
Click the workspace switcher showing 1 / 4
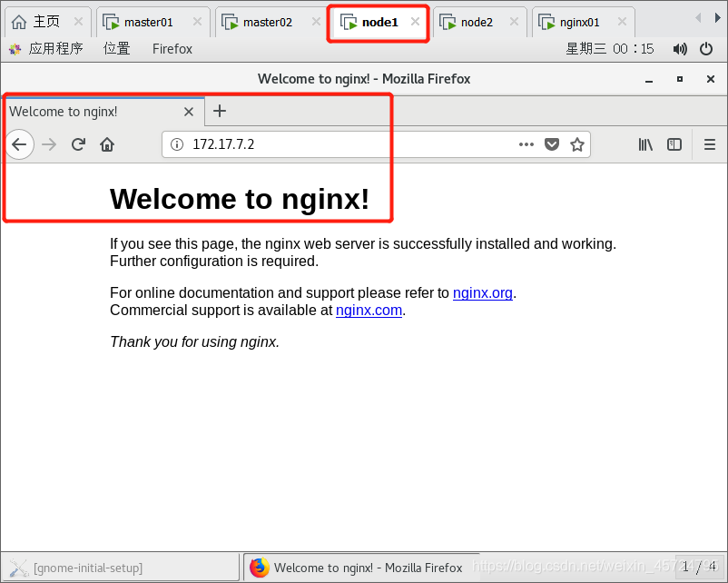tap(699, 567)
